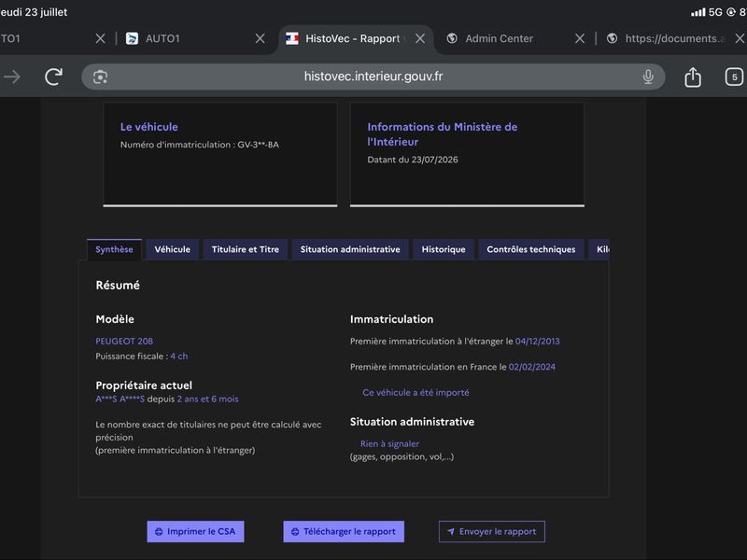
Task: Click the Imprimer le CSA button
Action: (x=195, y=531)
